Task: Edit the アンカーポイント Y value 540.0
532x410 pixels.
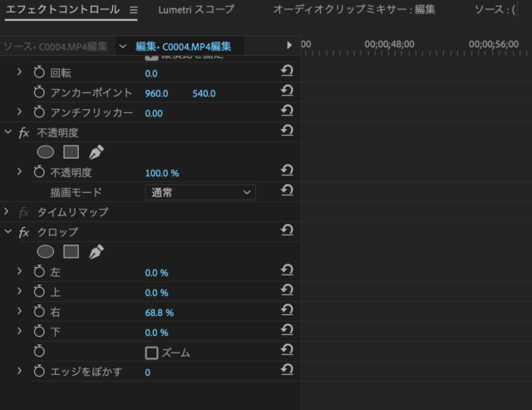Action: pyautogui.click(x=204, y=94)
